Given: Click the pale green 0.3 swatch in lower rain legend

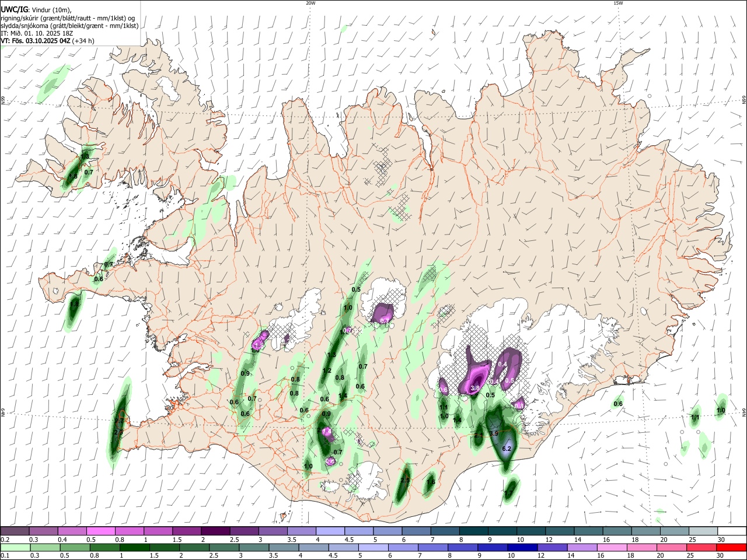Looking at the screenshot, I should point(45,547).
